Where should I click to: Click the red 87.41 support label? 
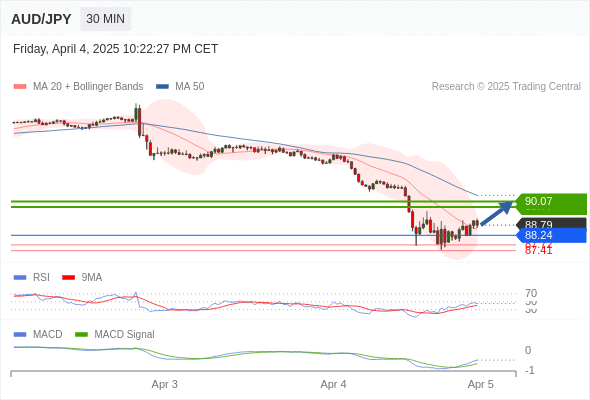click(538, 250)
